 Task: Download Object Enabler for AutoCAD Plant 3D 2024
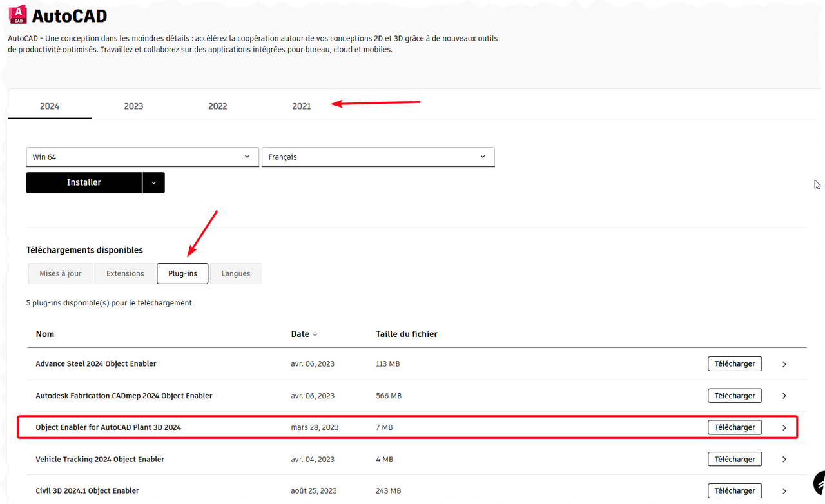pos(735,427)
